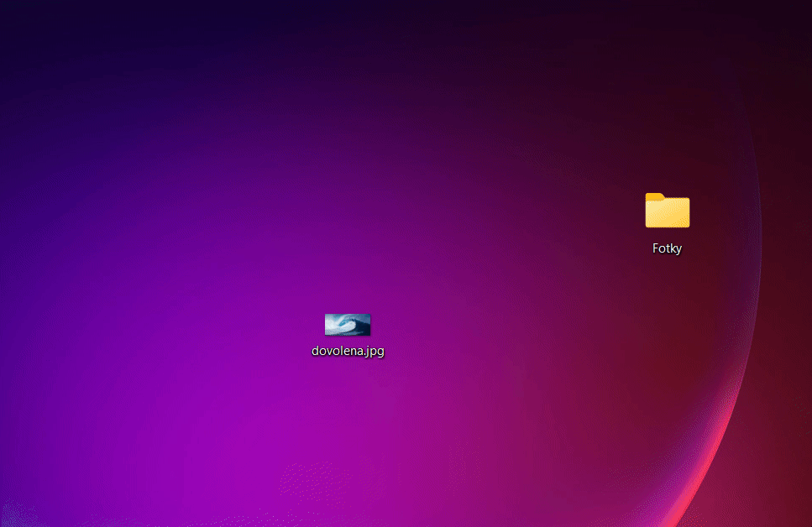Focus the Fotky desktop shortcut
The image size is (812, 527).
(x=667, y=211)
